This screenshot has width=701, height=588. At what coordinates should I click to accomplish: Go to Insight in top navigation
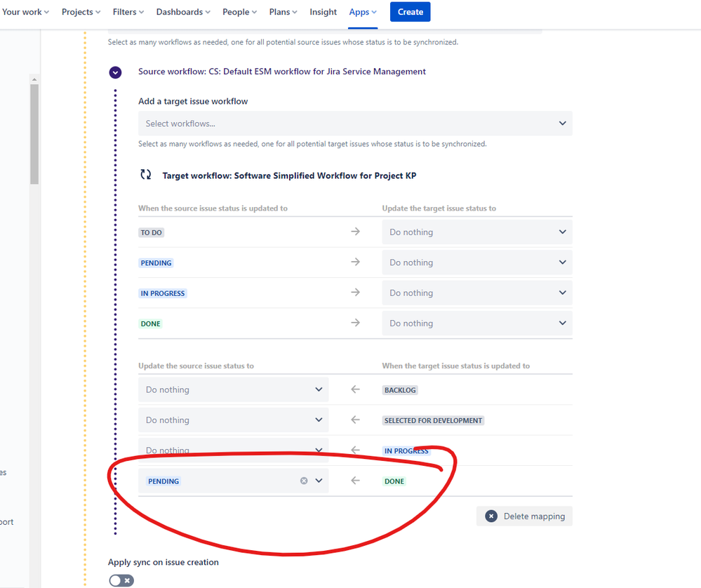click(x=323, y=12)
